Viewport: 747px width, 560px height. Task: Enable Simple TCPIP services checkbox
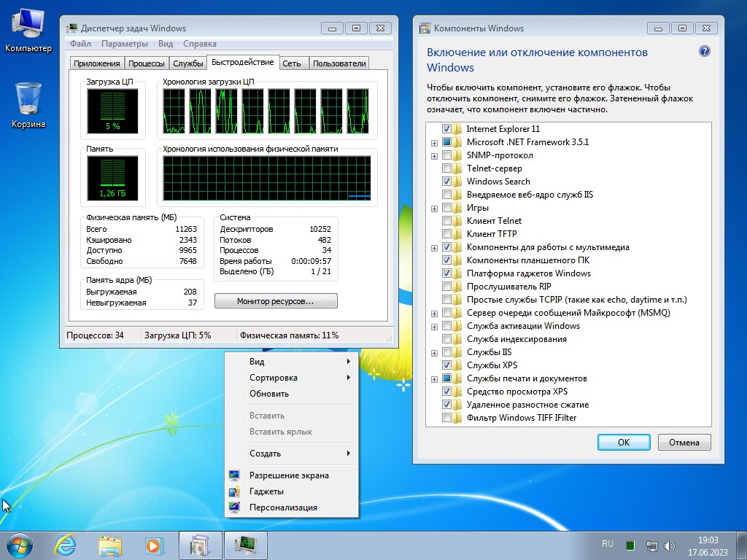(x=446, y=300)
